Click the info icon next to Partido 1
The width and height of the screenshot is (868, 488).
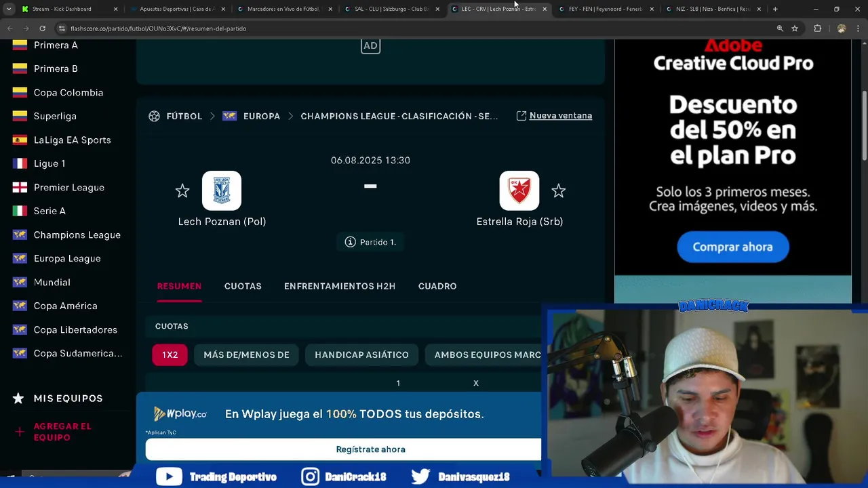pyautogui.click(x=350, y=242)
